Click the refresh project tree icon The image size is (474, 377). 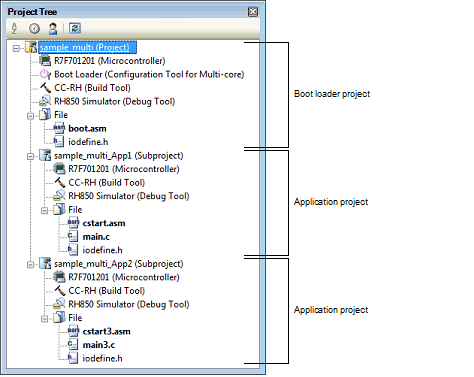75,28
